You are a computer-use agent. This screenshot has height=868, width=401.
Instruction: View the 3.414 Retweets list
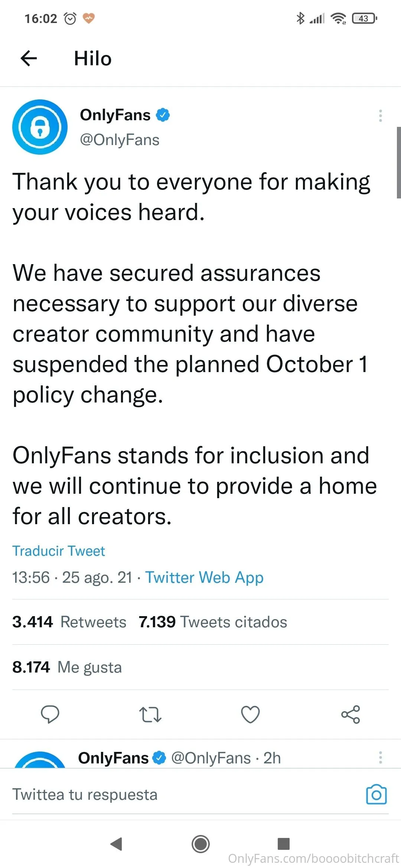point(69,622)
